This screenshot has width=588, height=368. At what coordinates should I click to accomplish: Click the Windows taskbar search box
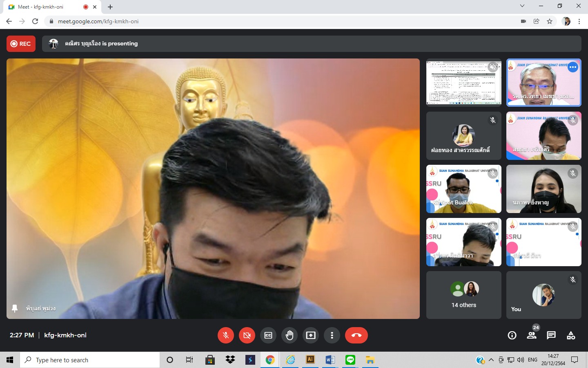(x=90, y=360)
